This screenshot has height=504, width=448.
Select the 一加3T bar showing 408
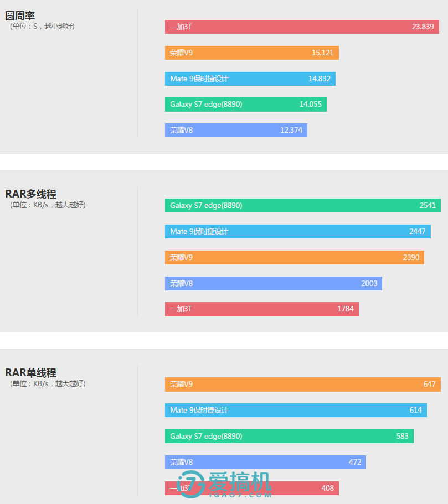pyautogui.click(x=299, y=488)
